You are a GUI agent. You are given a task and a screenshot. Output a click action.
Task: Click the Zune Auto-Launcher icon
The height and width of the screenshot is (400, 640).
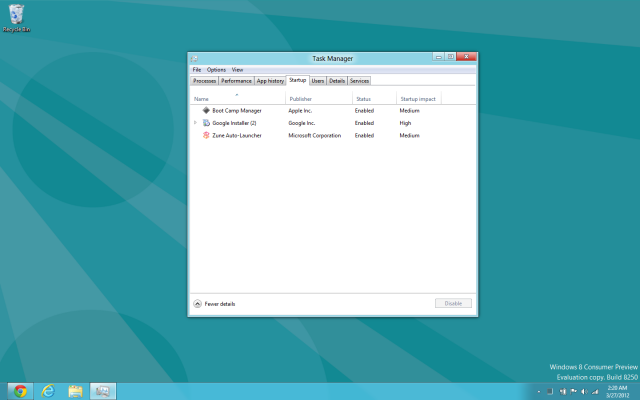[x=206, y=134]
